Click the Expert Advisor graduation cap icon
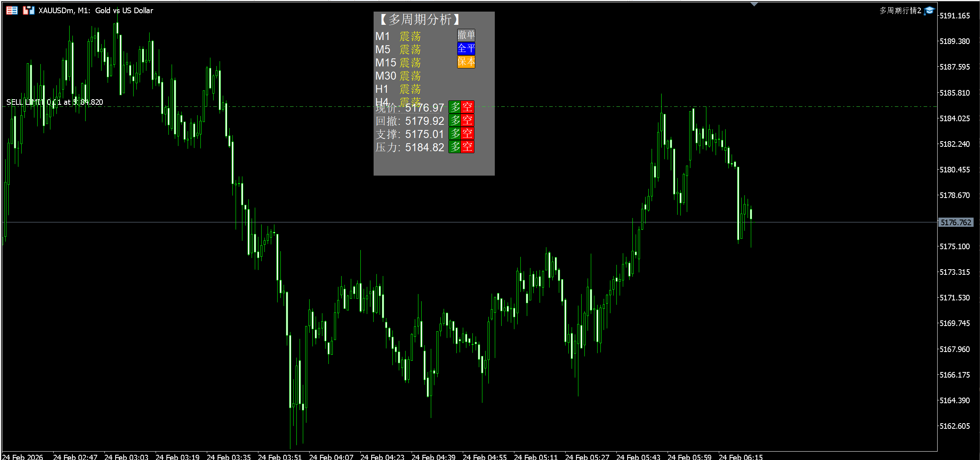The image size is (980, 460). click(x=929, y=11)
